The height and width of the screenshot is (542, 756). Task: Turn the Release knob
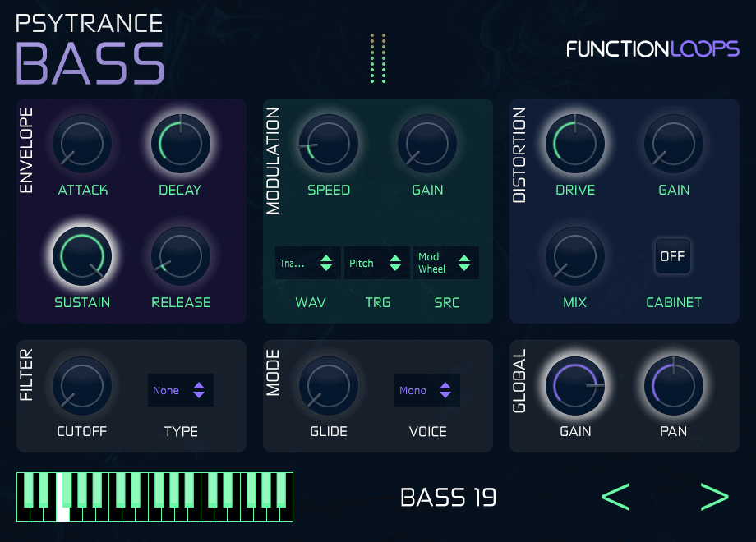pyautogui.click(x=180, y=256)
